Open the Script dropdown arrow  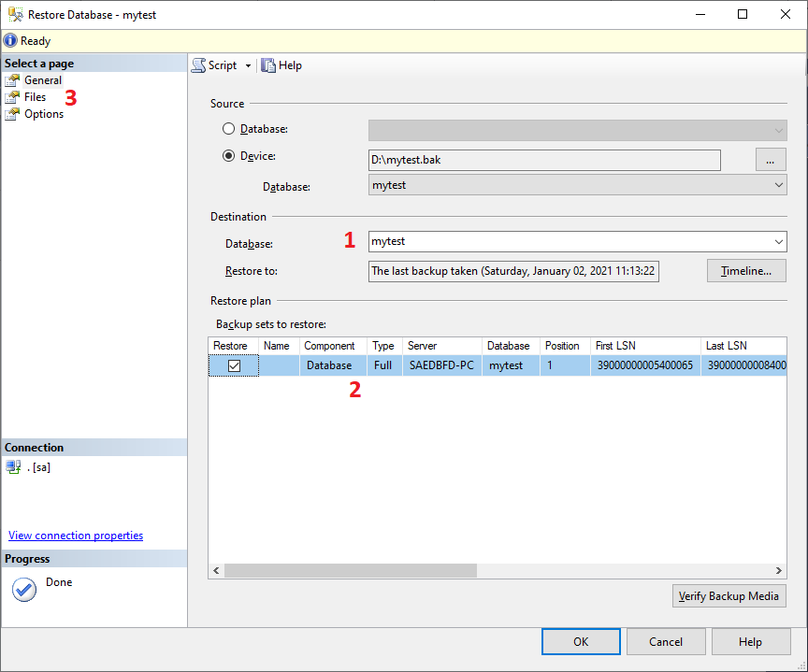point(248,66)
